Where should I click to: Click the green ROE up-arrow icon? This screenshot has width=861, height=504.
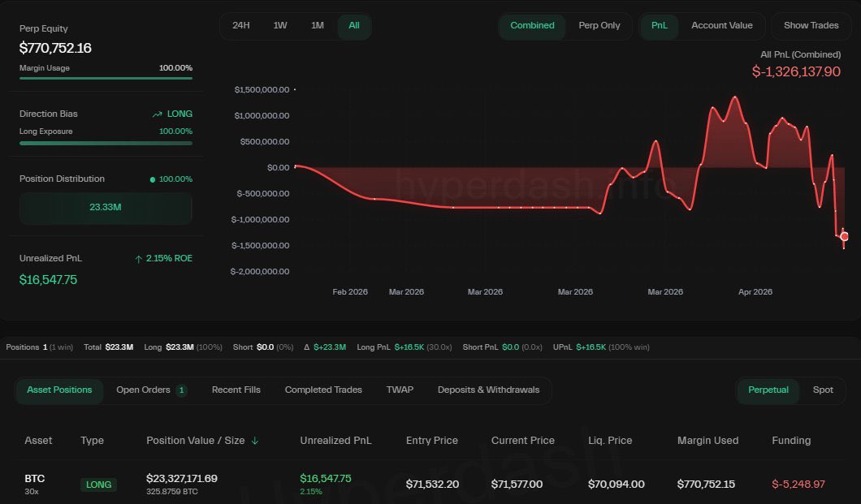(x=138, y=259)
